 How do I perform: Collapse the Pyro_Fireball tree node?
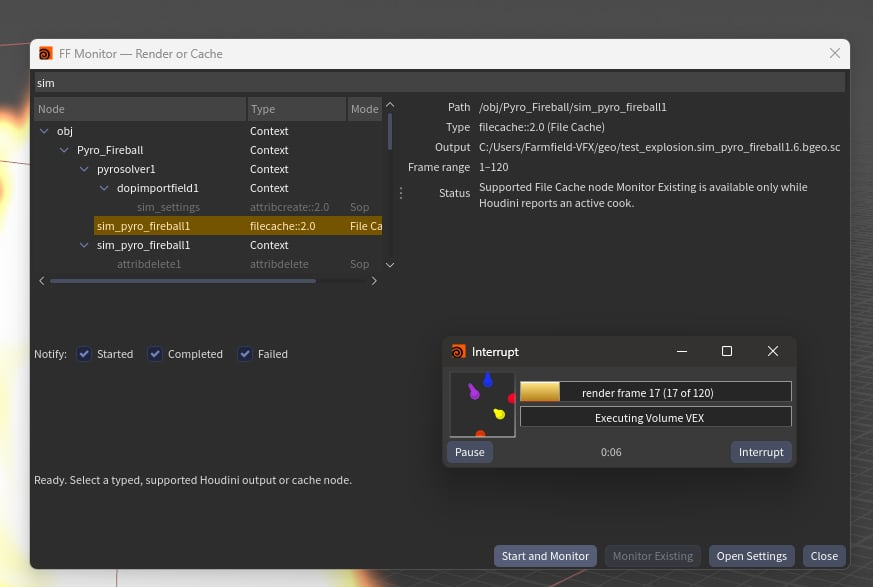(x=64, y=150)
